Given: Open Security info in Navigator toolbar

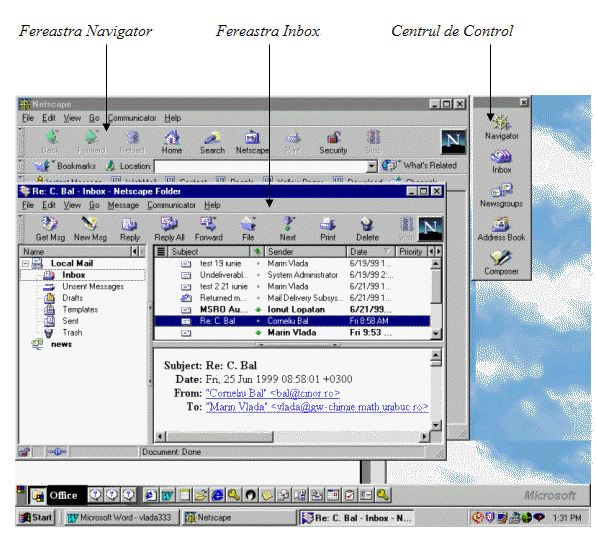Looking at the screenshot, I should click(x=333, y=142).
